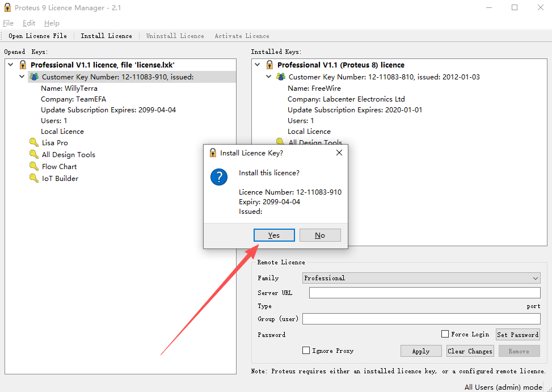Screen dimensions: 552x392
Task: Click the Proteus Licence Manager title bar padlock icon
Action: (7, 7)
